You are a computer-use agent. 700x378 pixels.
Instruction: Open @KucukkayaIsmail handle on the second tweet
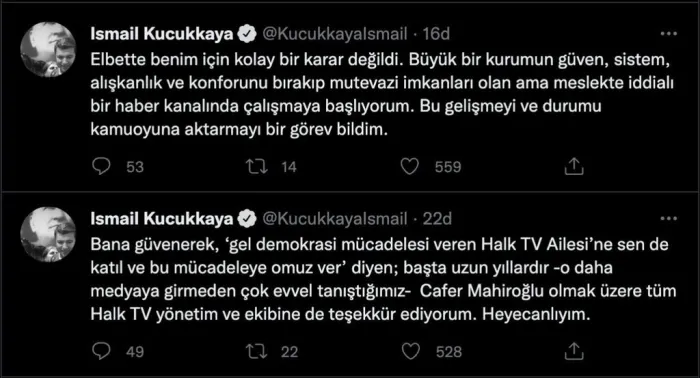pos(334,219)
